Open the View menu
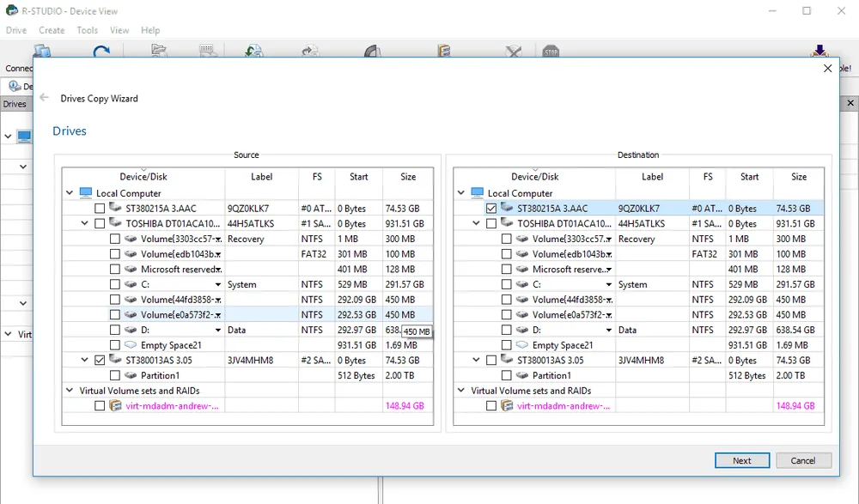Image resolution: width=859 pixels, height=504 pixels. [x=119, y=30]
